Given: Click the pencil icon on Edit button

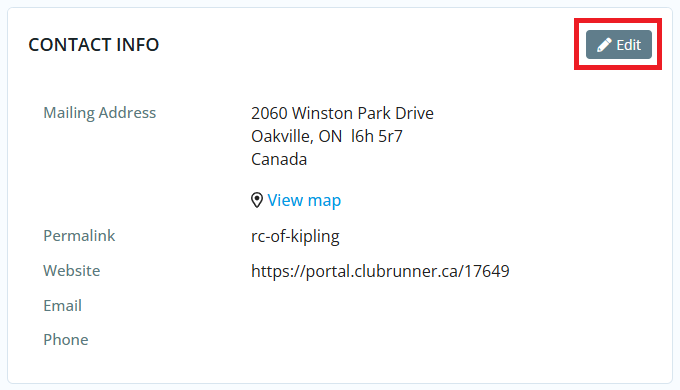Looking at the screenshot, I should (x=604, y=45).
